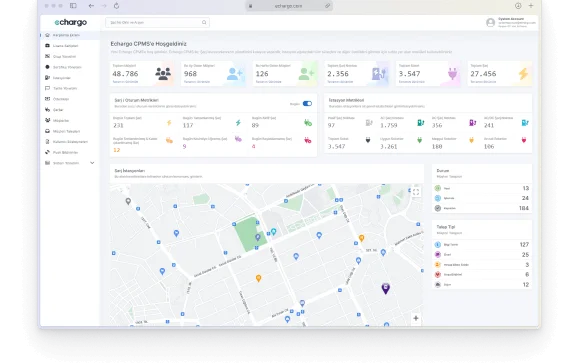Select the gray marker at the map's top-left
Viewport: 580px width, 363px height.
(x=128, y=201)
